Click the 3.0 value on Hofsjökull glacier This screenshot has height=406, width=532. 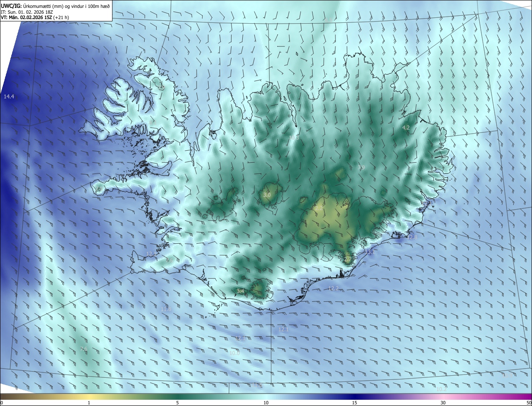(x=267, y=195)
